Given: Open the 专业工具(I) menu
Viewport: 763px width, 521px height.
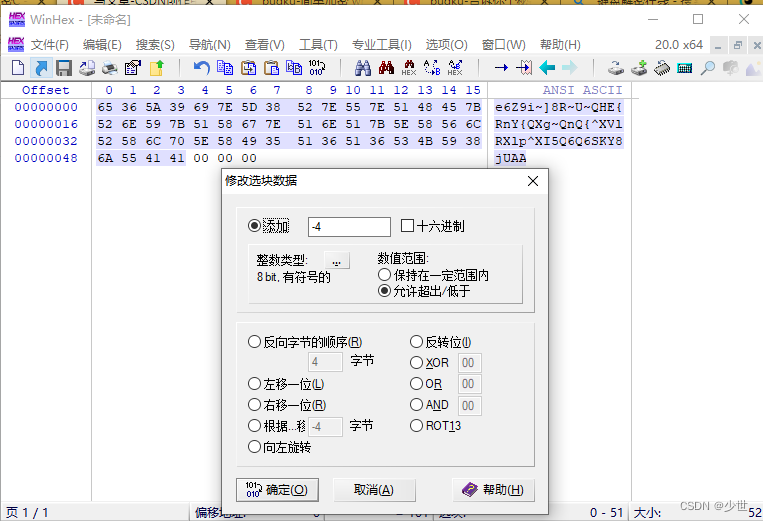Looking at the screenshot, I should pos(382,45).
